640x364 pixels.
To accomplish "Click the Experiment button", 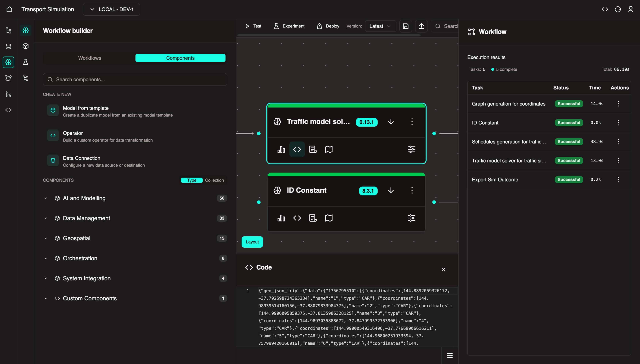I will coord(289,26).
